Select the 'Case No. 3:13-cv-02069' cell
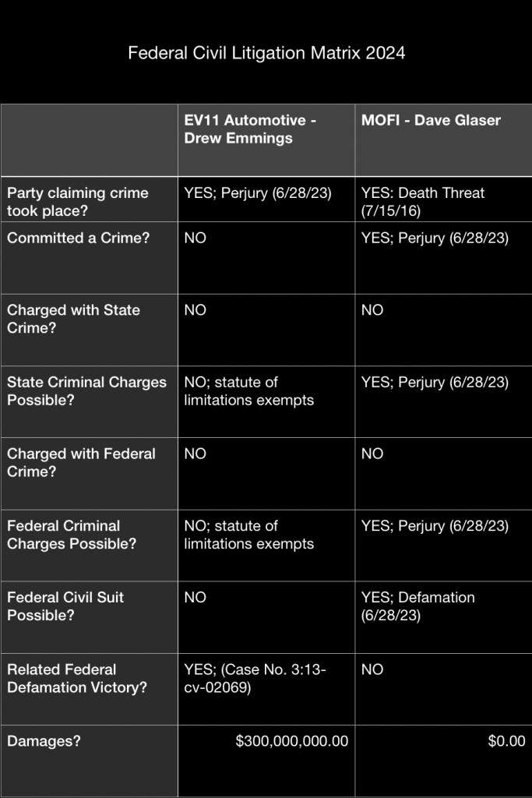This screenshot has width=532, height=798. 254,678
